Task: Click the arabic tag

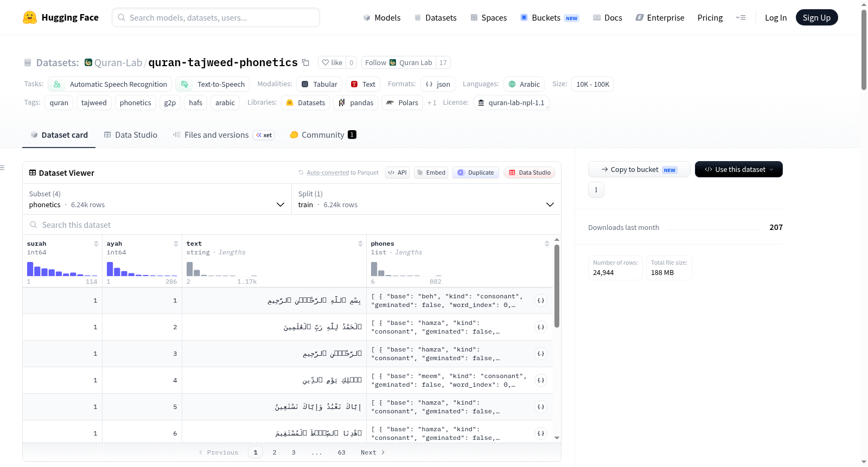Action: point(225,103)
